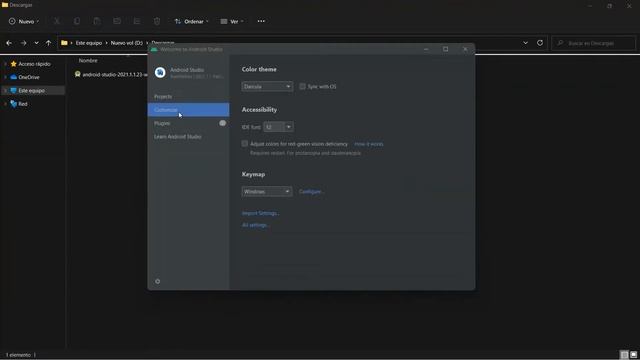Open the Ordenar sort menu in File Explorer

pos(191,21)
